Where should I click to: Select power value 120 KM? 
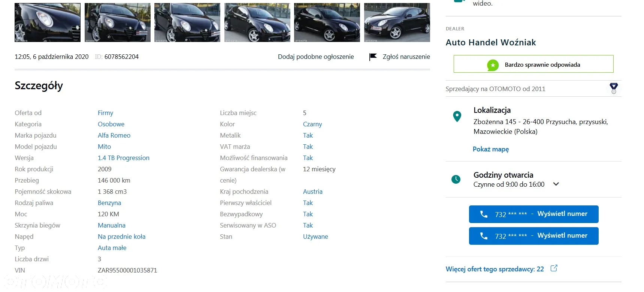pos(108,214)
